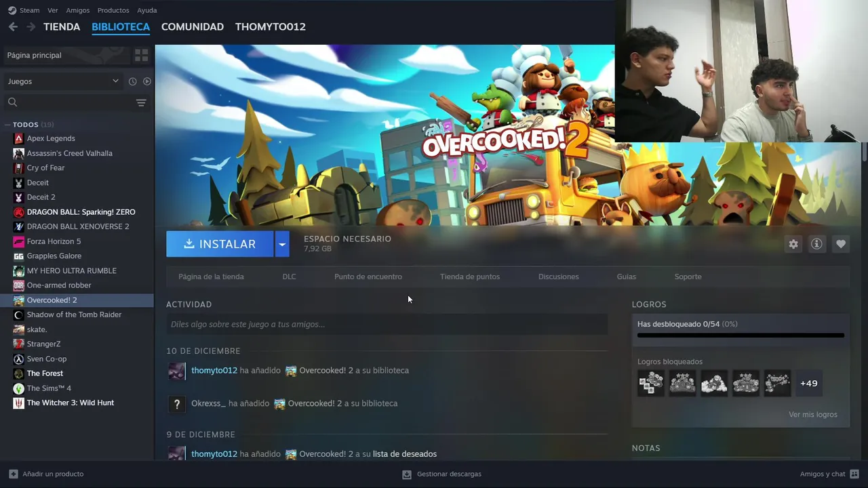
Task: Click Ver mis logros link
Action: [812, 414]
